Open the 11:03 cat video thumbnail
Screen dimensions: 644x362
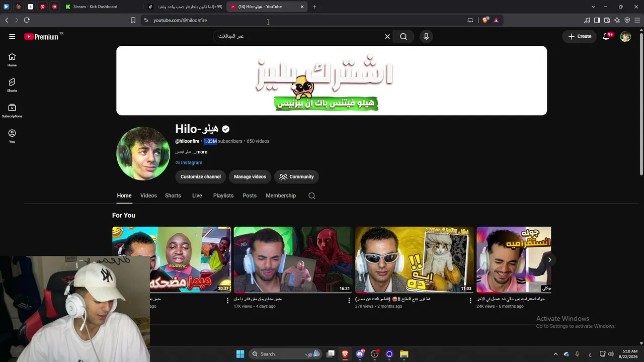point(414,260)
